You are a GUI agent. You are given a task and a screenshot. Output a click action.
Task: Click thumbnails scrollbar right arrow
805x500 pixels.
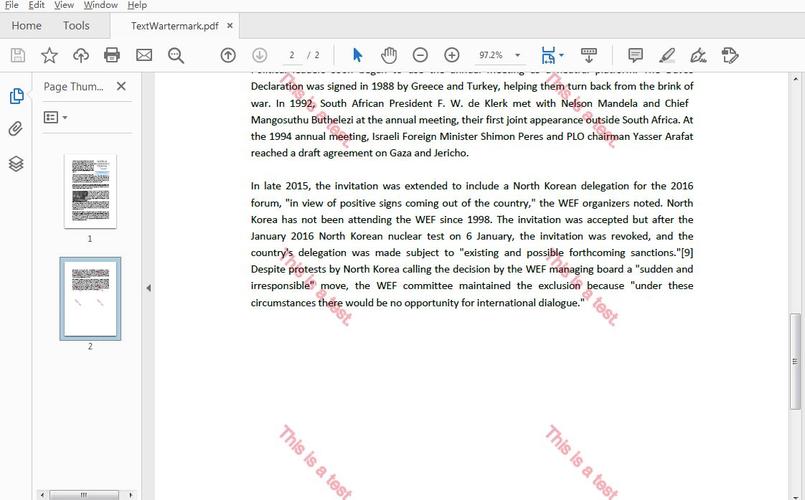[131, 495]
